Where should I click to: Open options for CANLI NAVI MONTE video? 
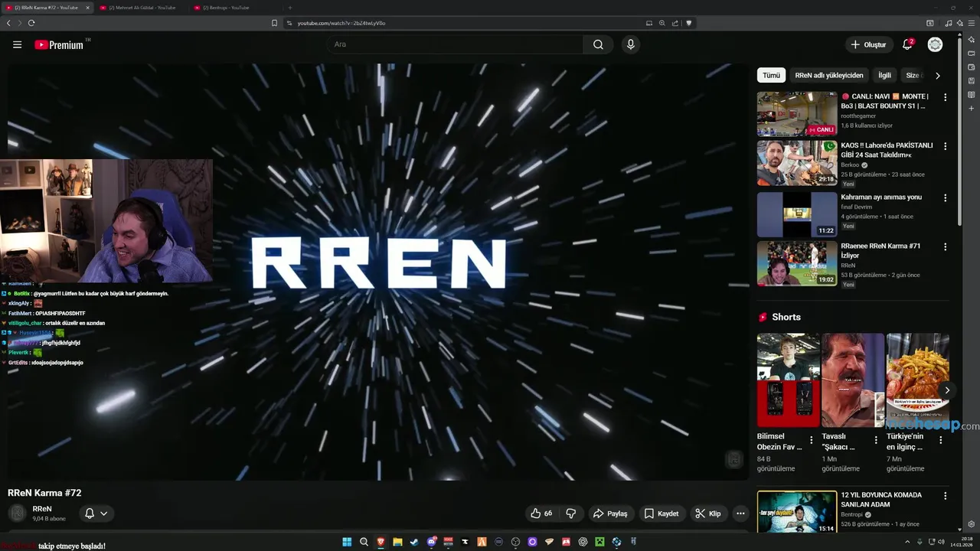point(945,97)
